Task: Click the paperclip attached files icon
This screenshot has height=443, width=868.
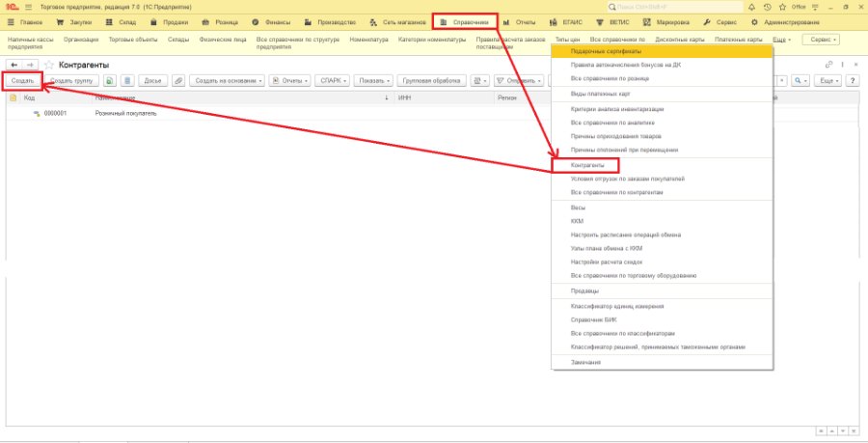Action: 178,81
